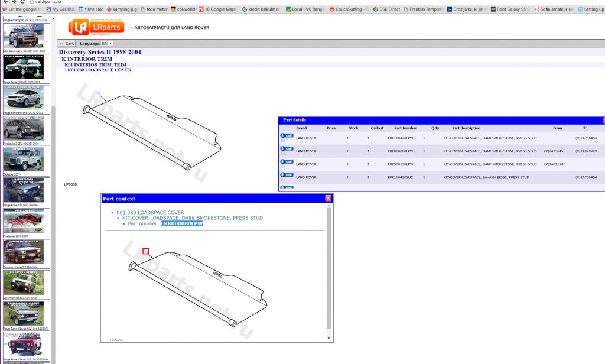Click the browser forward arrow
605x364 pixels.
point(14,2)
